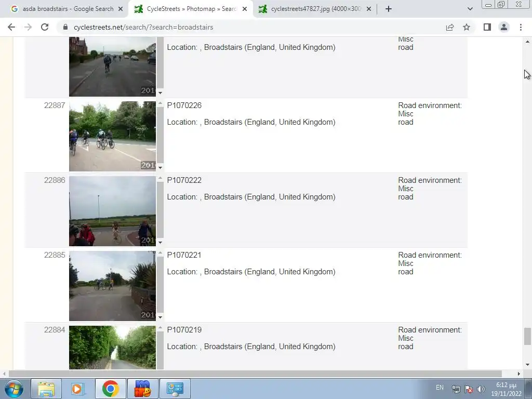Click the down arrow of entry 22885's thumbnail scrollbar
Image resolution: width=532 pixels, height=399 pixels.
160,317
